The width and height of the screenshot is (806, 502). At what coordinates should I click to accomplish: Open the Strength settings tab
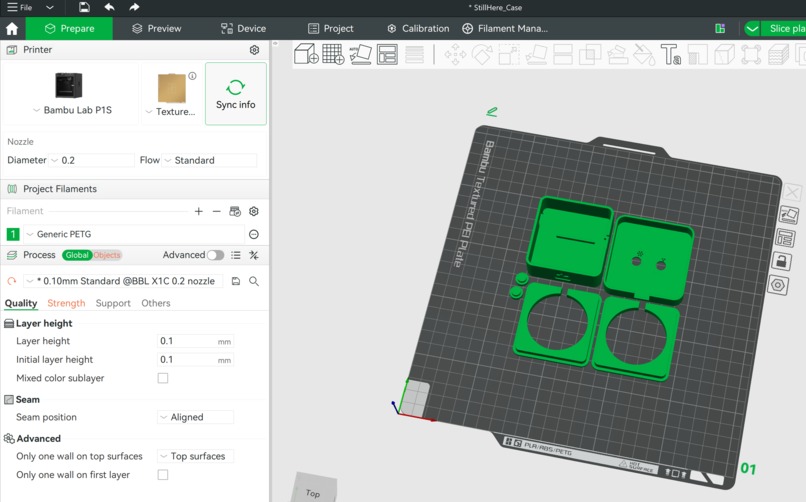[x=66, y=303]
